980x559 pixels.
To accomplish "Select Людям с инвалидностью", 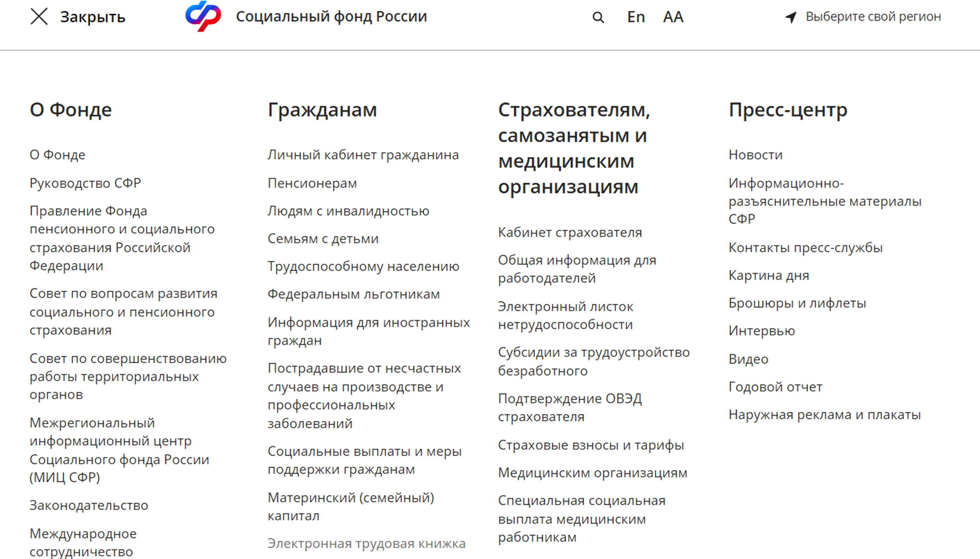I will [349, 211].
